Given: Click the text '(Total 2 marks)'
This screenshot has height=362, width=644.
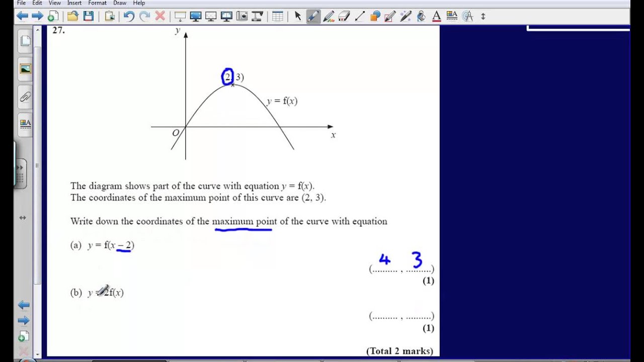Looking at the screenshot, I should pyautogui.click(x=399, y=351).
